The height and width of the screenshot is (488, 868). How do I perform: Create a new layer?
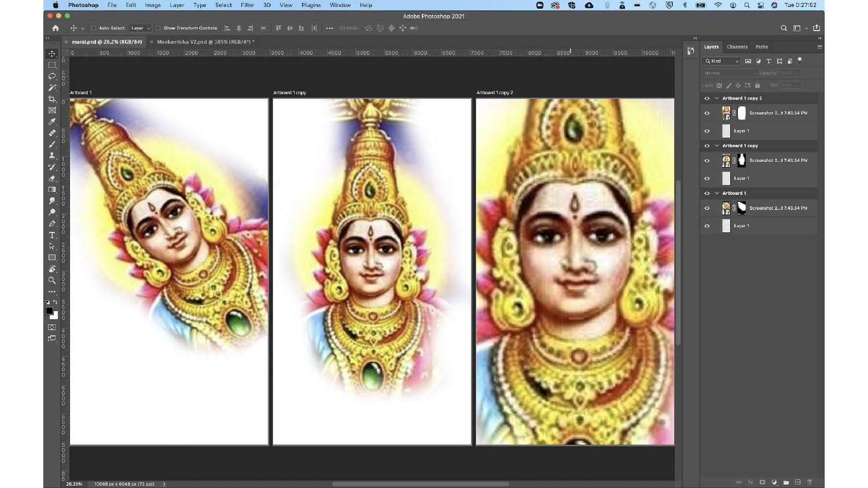click(797, 482)
